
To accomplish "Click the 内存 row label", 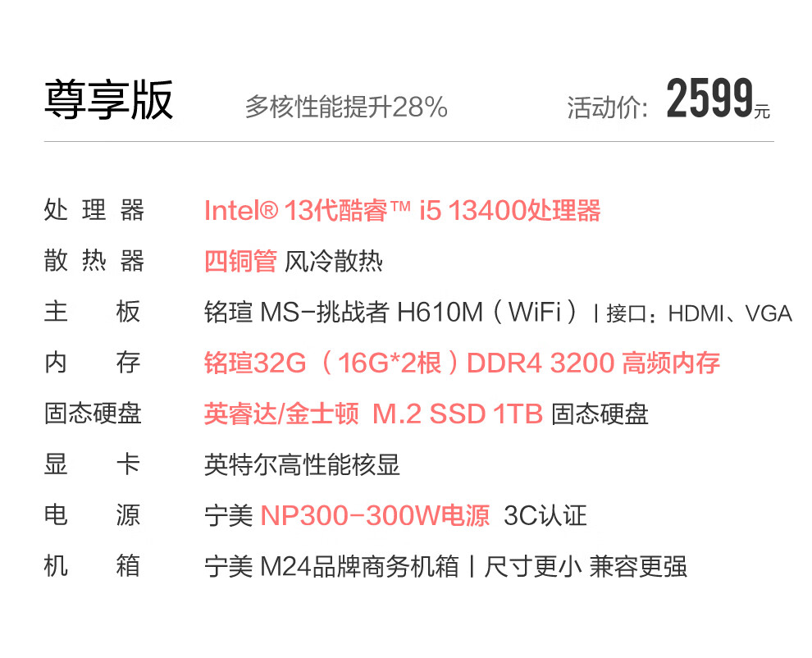I will (x=92, y=362).
